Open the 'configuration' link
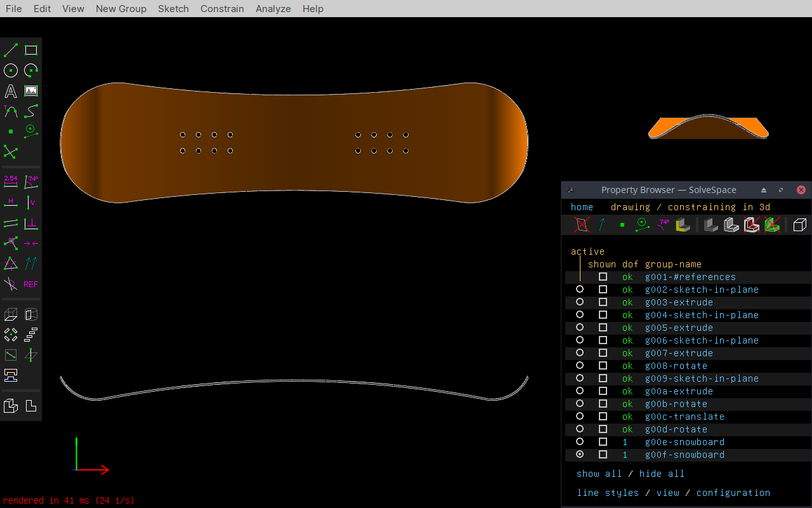 [733, 493]
